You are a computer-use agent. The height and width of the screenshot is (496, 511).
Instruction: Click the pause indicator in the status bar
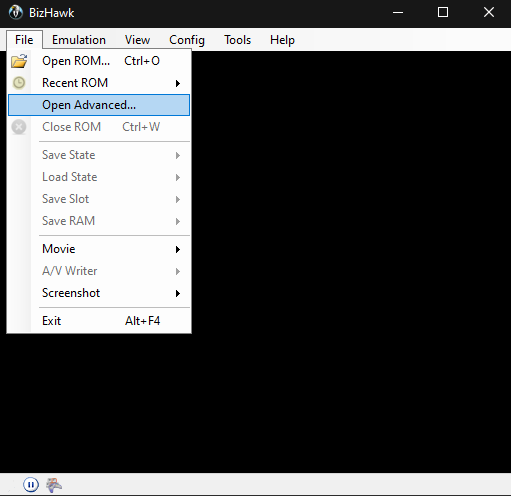[31, 484]
